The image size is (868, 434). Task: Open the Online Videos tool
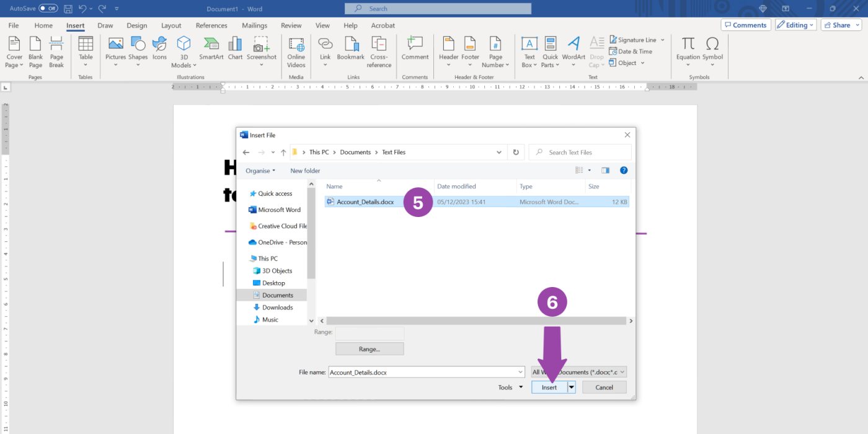pos(296,50)
